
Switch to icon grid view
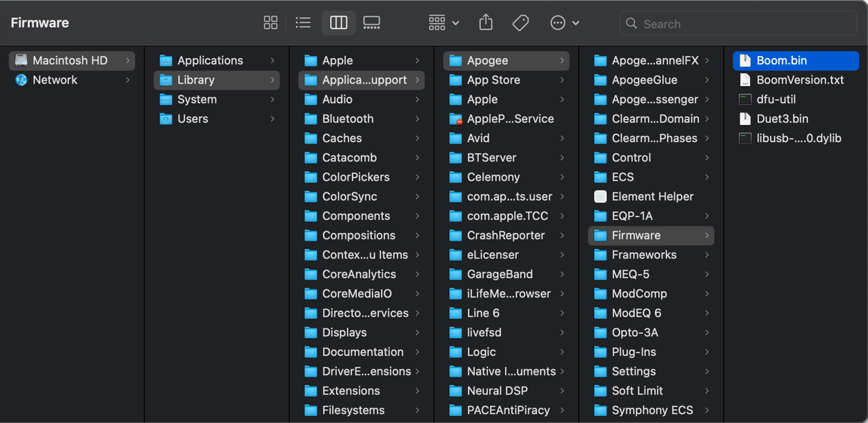click(x=270, y=23)
